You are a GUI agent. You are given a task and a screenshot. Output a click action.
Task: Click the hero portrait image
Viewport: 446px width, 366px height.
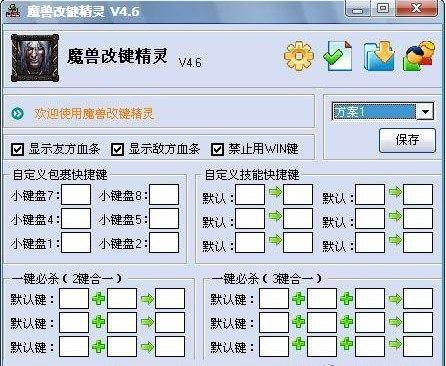[35, 58]
